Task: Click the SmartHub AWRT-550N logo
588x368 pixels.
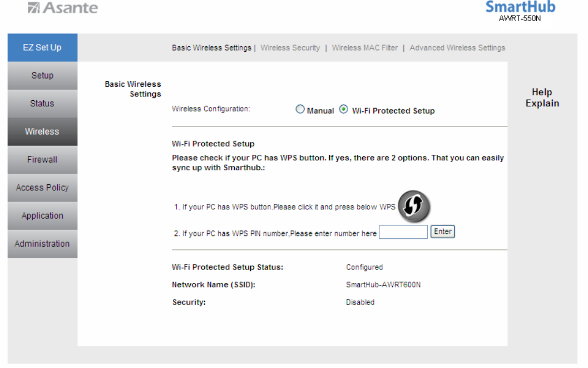Action: point(520,11)
